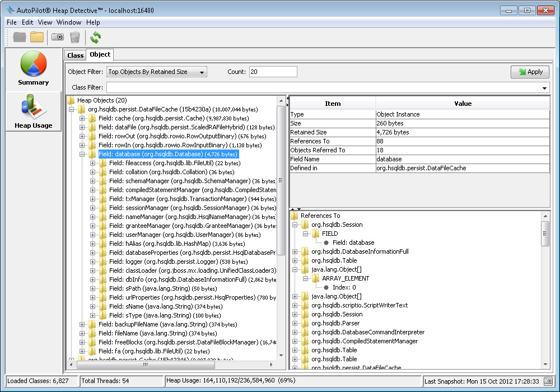Screen dimensions: 560x392
Task: Switch to the Class tab
Action: click(x=76, y=55)
